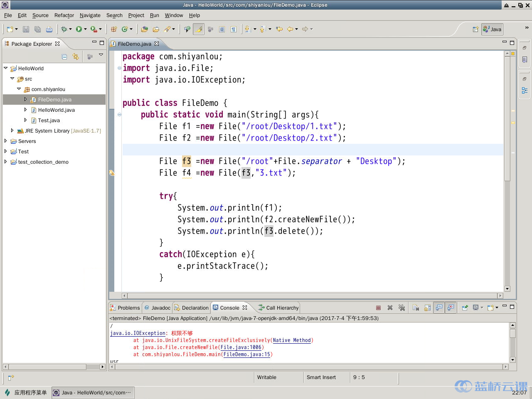Screen dimensions: 532x399
Task: Open the Package Explorer view menu arrow
Action: pos(101,55)
